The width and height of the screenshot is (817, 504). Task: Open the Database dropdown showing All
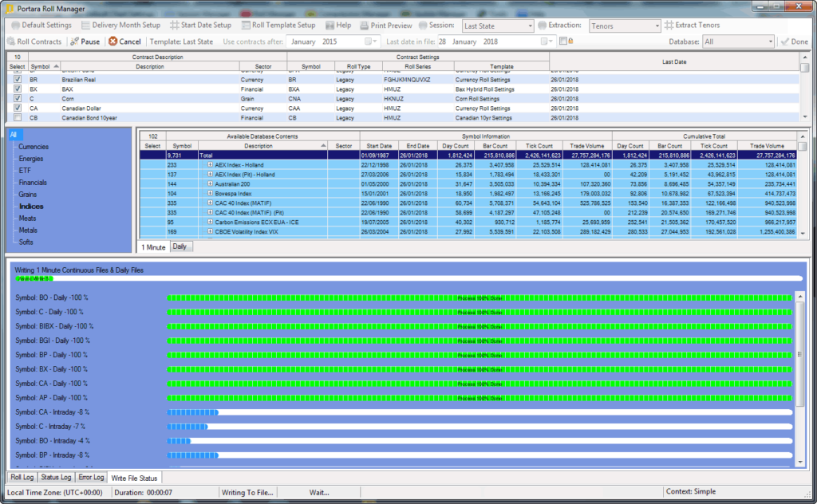click(x=738, y=41)
